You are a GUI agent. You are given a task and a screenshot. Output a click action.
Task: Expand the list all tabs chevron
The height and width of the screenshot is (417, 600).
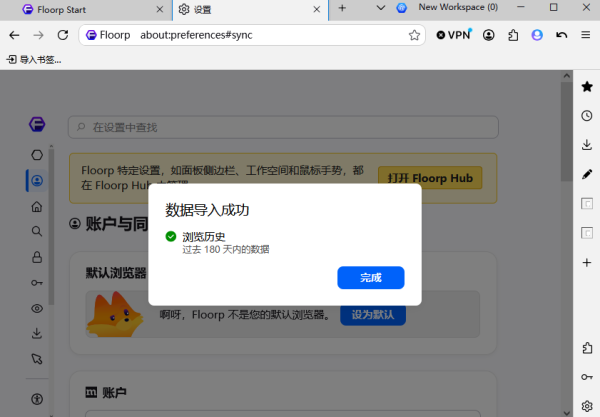click(380, 8)
